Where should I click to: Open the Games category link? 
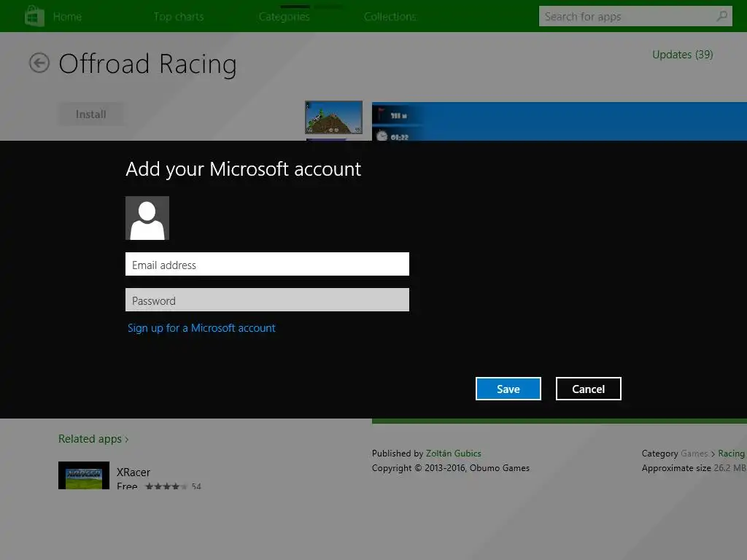pyautogui.click(x=694, y=454)
